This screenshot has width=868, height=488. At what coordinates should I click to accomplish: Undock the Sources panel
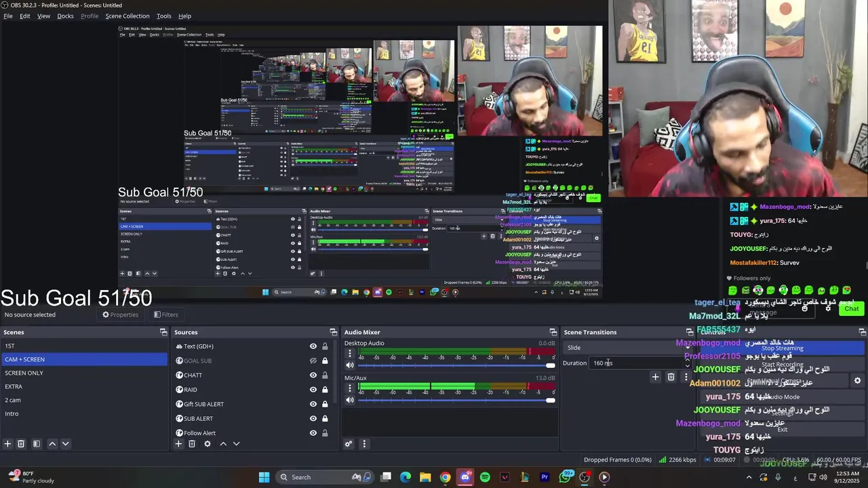pyautogui.click(x=334, y=332)
